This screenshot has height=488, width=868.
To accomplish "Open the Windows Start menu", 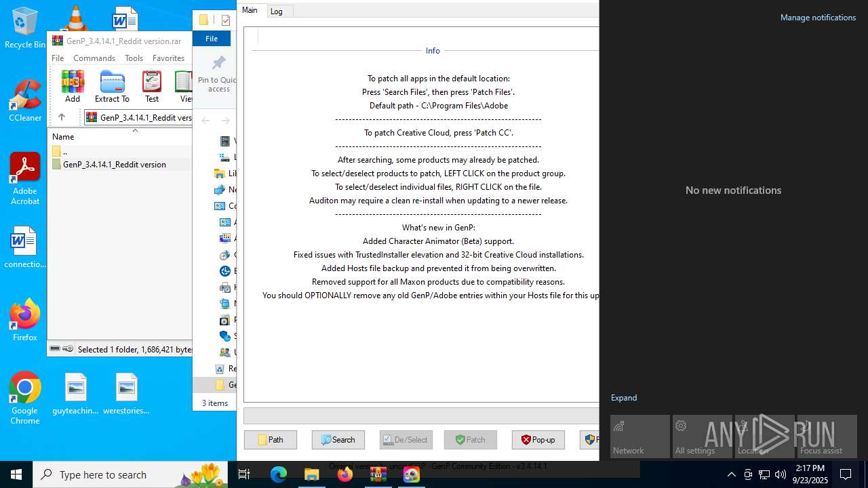I will [x=16, y=474].
